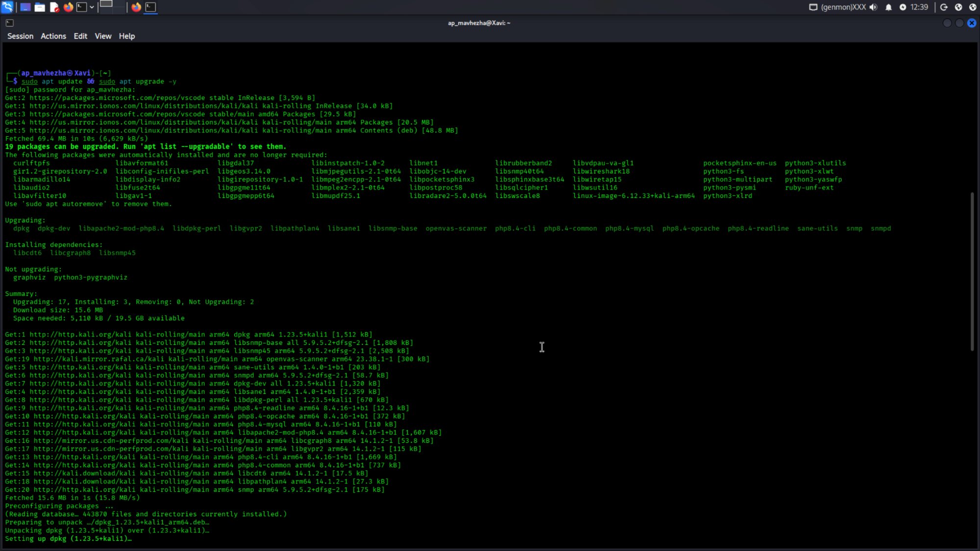980x551 pixels.
Task: Click "Use 'sudo apt autoremove'" hint line
Action: pyautogui.click(x=89, y=204)
